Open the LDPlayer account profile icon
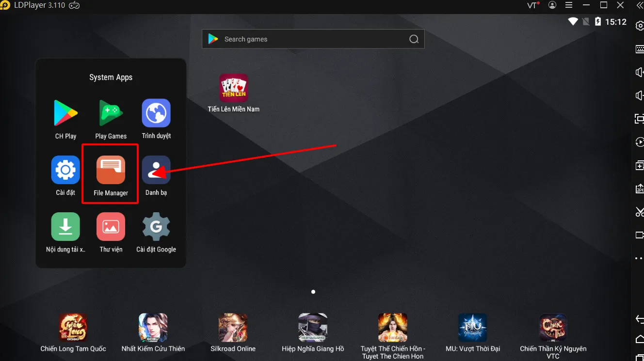 tap(552, 5)
